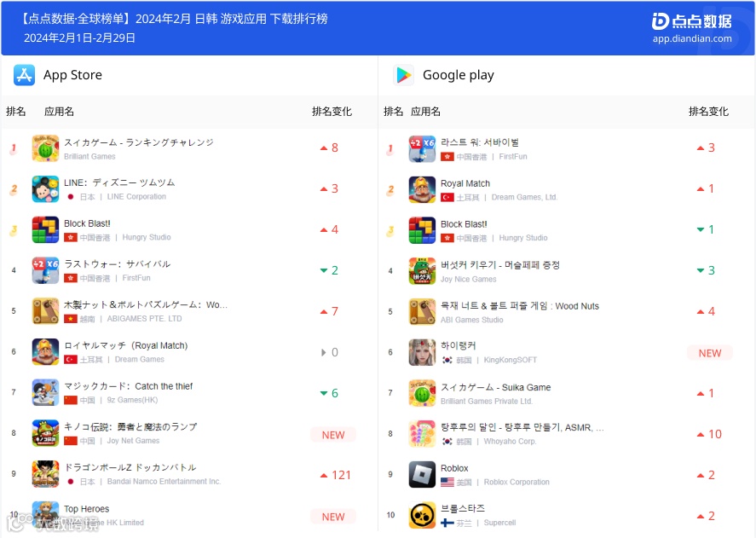Click developer Roblox Corporation

(x=517, y=482)
